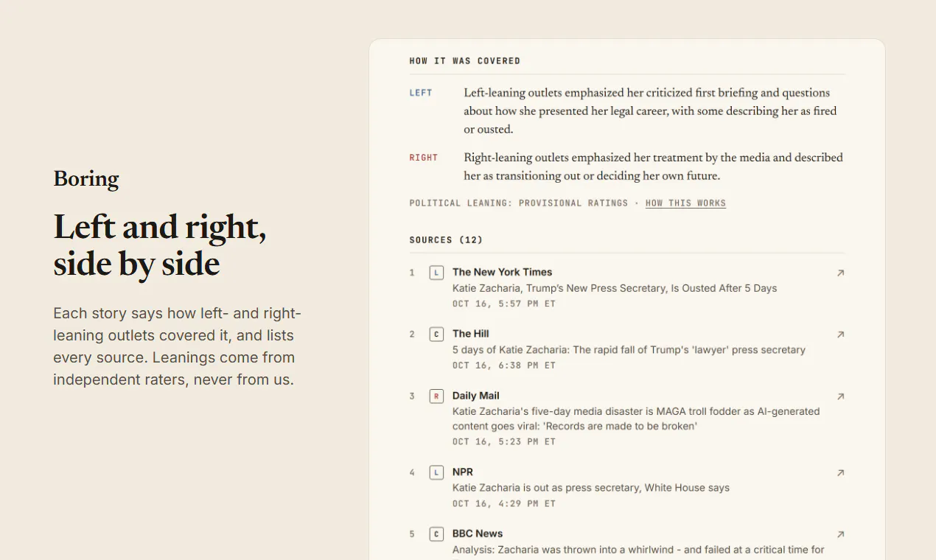The image size is (936, 560).
Task: Click headline 'Katie Zacharia is out as press secretary'
Action: tap(591, 488)
